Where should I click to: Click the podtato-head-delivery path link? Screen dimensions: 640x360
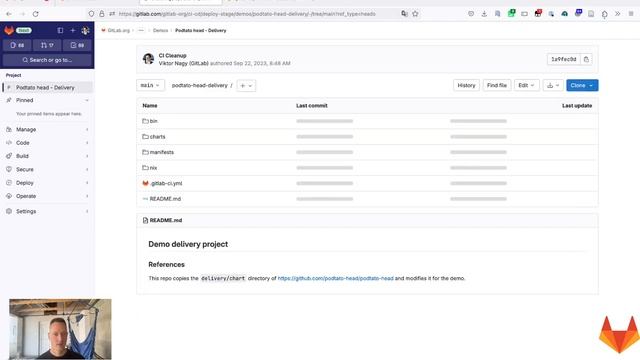click(200, 85)
